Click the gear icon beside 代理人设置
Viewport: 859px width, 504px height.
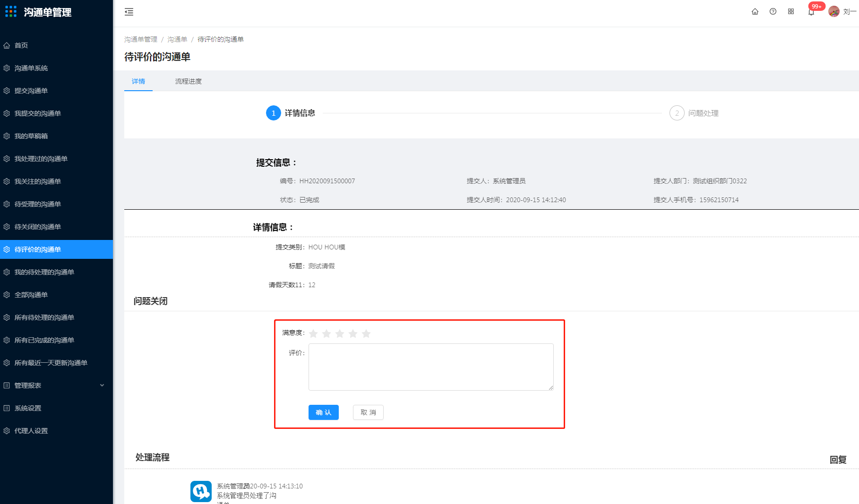[7, 431]
